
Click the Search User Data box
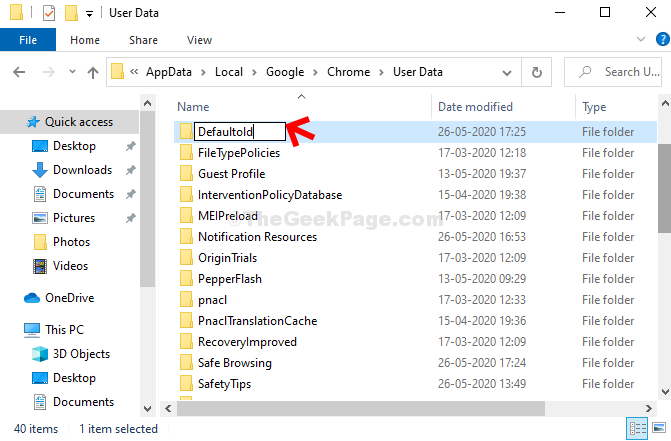pos(613,72)
